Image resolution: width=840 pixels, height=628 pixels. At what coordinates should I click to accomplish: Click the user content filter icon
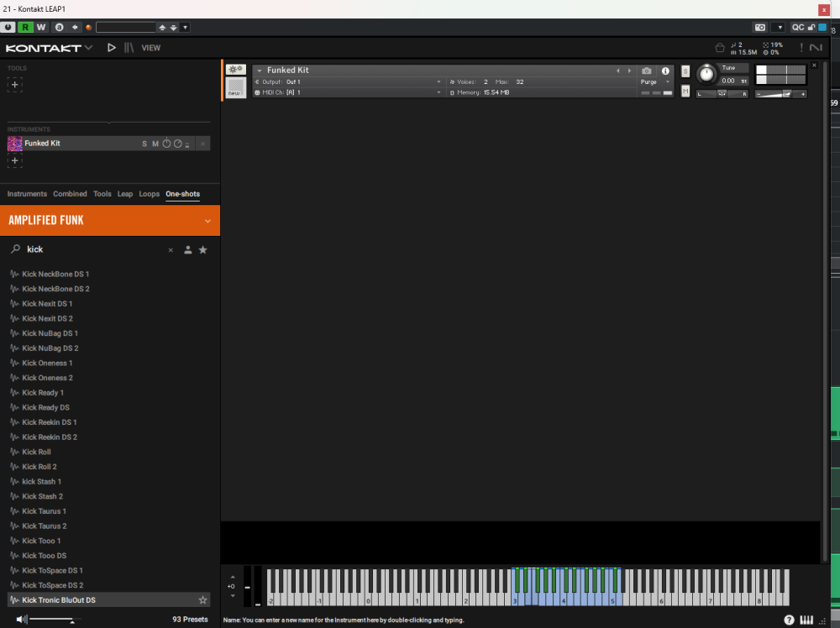[188, 249]
